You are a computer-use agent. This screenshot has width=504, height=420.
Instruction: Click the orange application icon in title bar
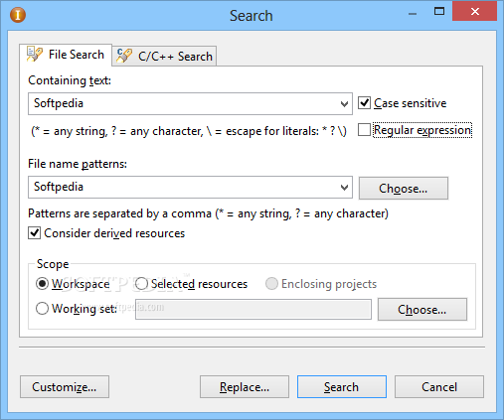tap(18, 15)
